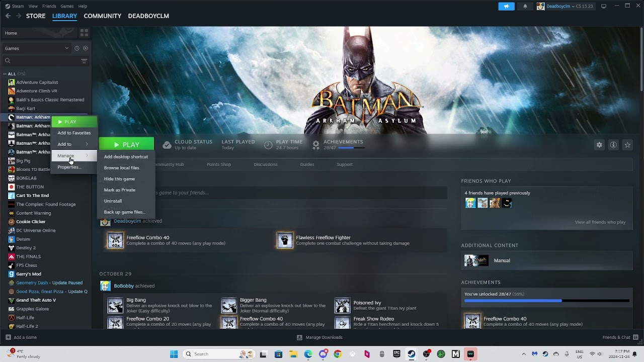Open Steam from the Windows taskbar

coord(412,354)
